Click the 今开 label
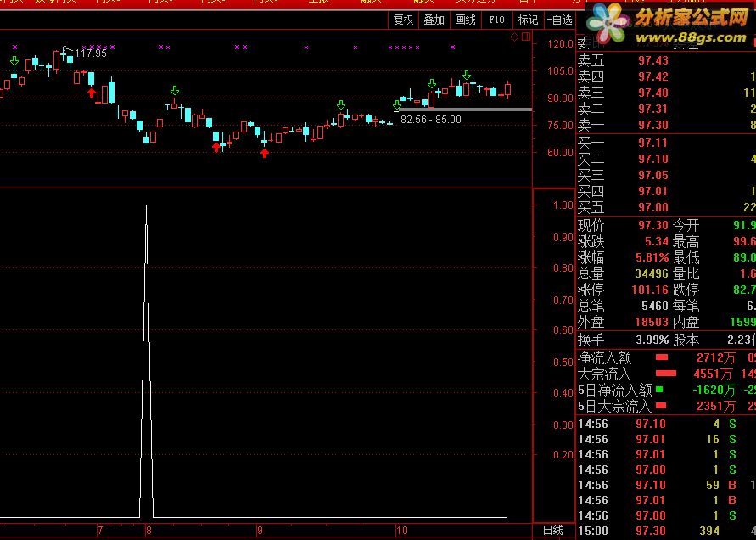Screen dimensions: 756x540 click(686, 225)
